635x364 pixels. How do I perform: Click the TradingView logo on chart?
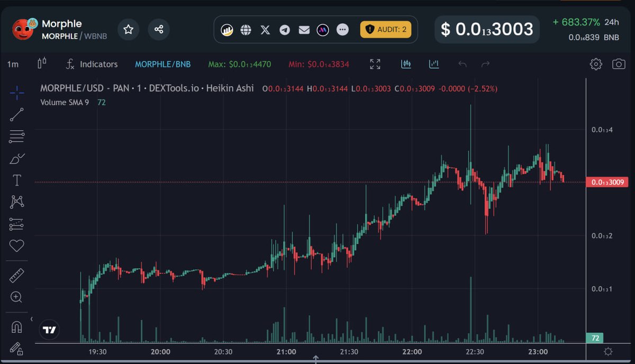click(x=50, y=330)
